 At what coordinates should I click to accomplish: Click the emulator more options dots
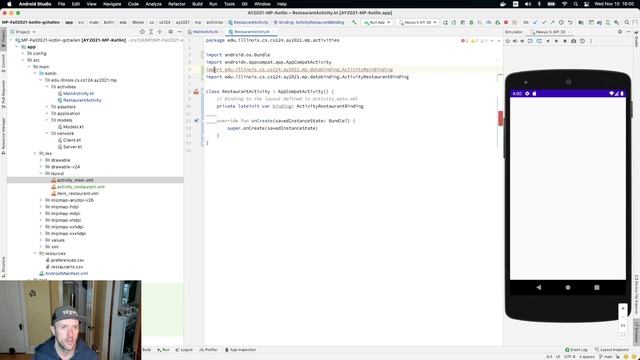point(591,41)
